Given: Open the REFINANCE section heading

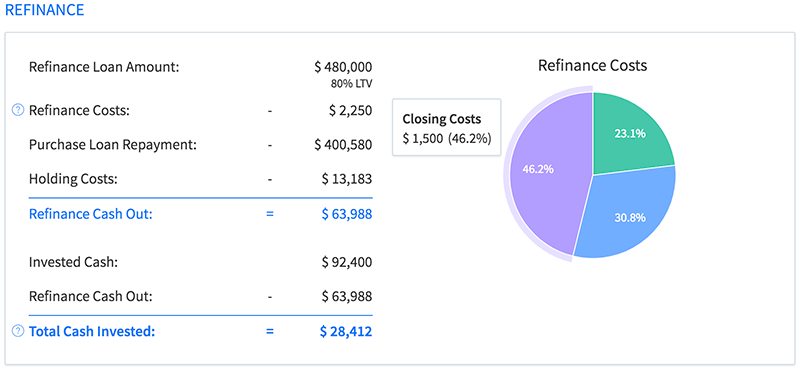Looking at the screenshot, I should click(x=44, y=10).
